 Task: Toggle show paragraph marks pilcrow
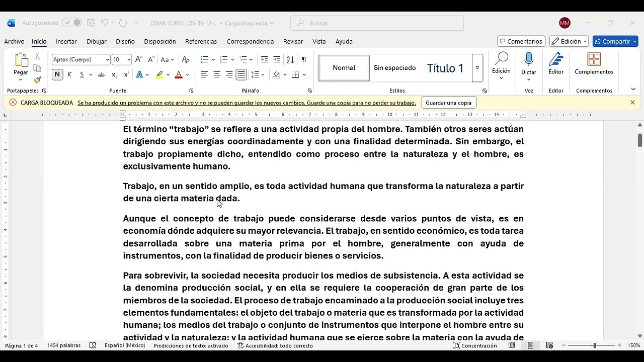[304, 59]
